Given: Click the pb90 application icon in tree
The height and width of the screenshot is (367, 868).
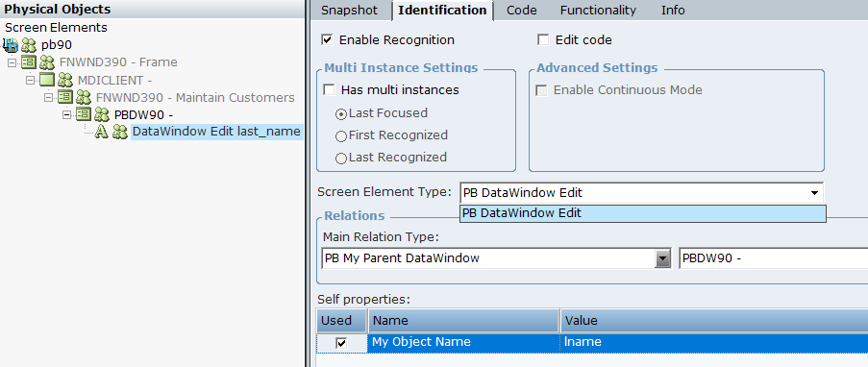Looking at the screenshot, I should (12, 45).
